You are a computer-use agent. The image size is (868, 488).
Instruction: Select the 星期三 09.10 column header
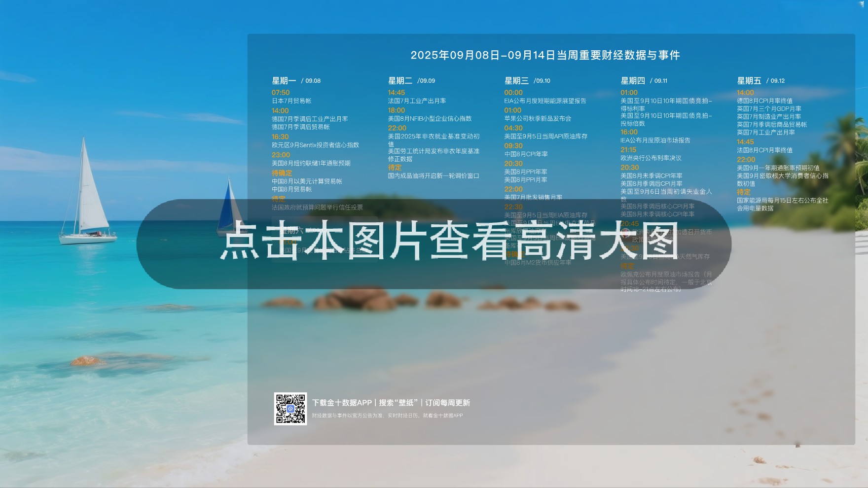click(527, 81)
